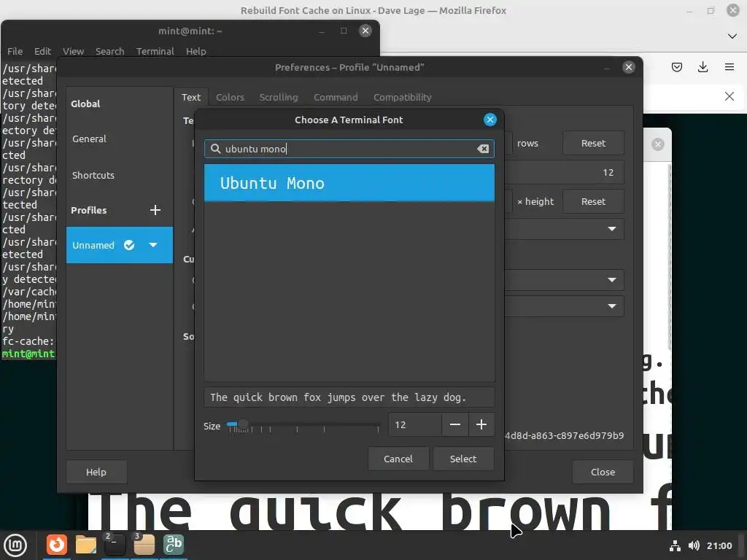Viewport: 747px width, 560px height.
Task: Click the tan folder taskbar icon
Action: (x=144, y=545)
